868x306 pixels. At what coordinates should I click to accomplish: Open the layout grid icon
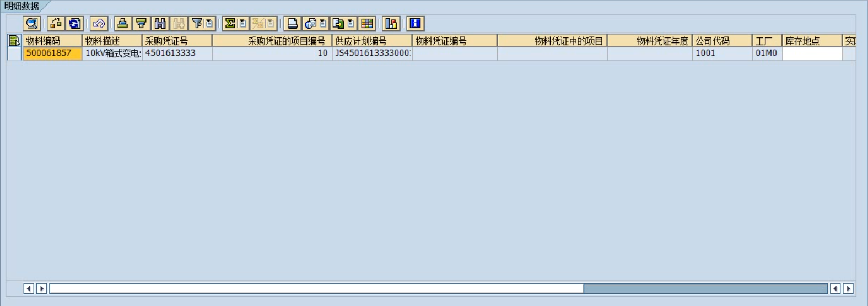[x=367, y=23]
